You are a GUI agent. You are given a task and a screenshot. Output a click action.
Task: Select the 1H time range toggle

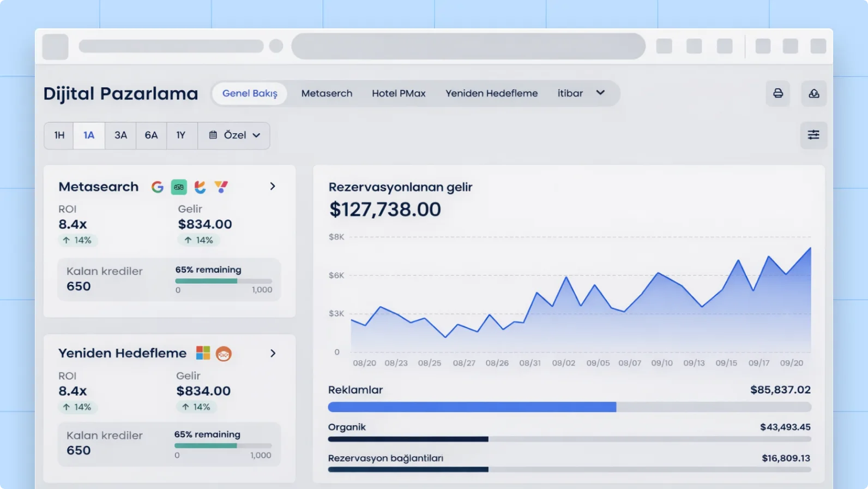(x=59, y=135)
